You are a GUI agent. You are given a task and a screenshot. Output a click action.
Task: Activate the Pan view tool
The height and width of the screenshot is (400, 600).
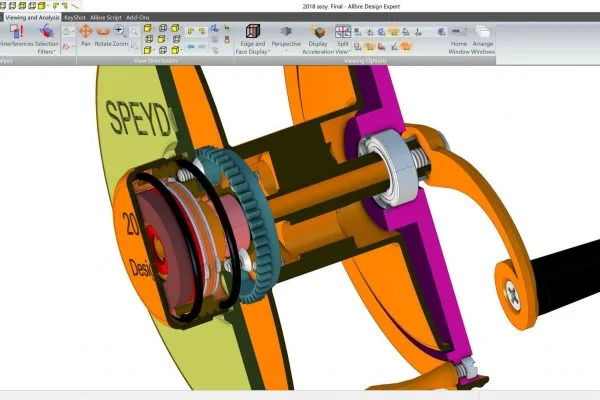(x=86, y=36)
